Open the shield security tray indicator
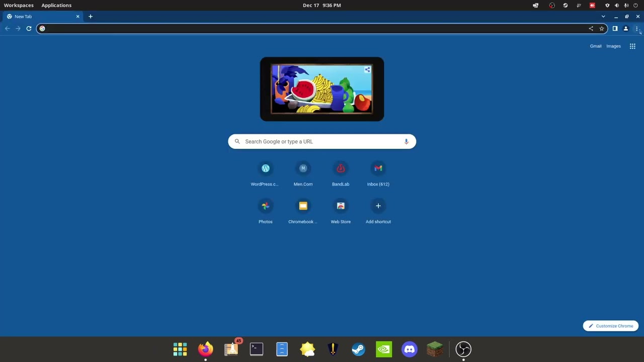 pyautogui.click(x=607, y=5)
